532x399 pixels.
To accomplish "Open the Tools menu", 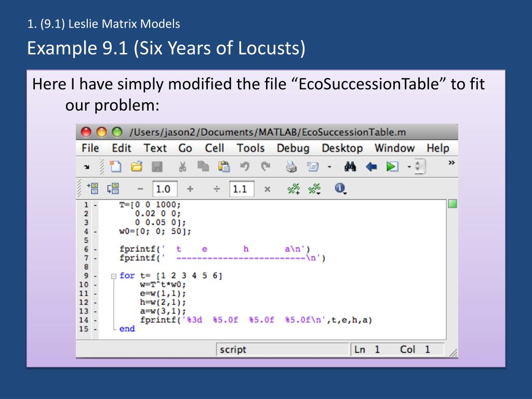I will (250, 148).
